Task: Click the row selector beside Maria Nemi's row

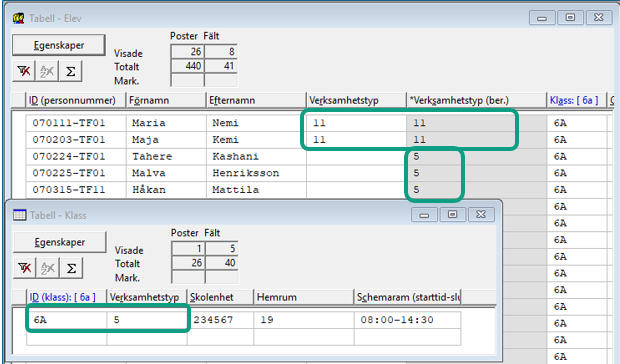Action: pos(19,123)
